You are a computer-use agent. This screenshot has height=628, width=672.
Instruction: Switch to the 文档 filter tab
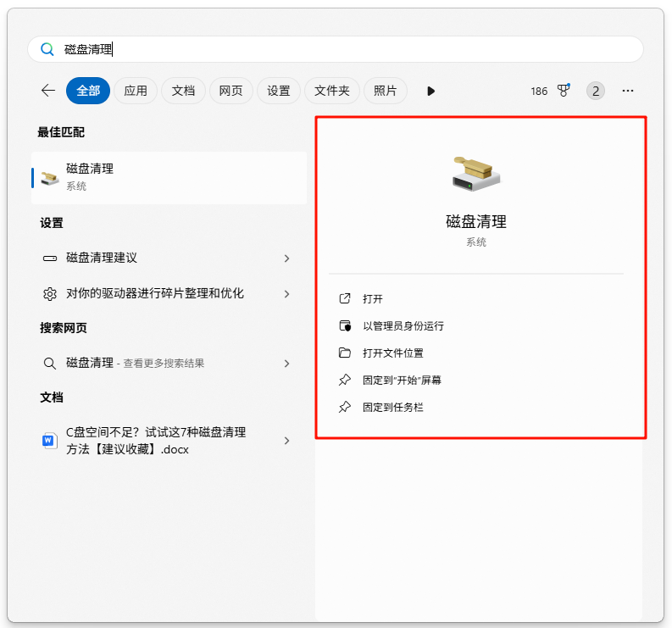click(x=183, y=91)
